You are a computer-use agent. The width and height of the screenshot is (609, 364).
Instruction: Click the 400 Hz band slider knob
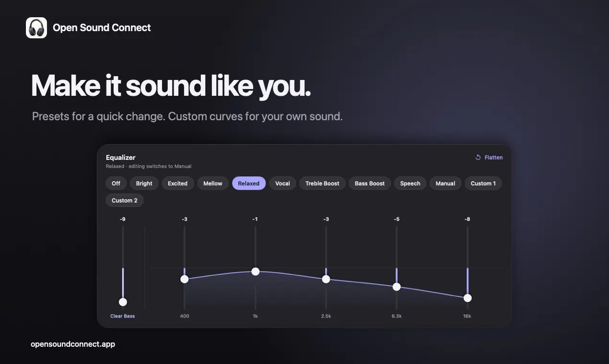(184, 279)
